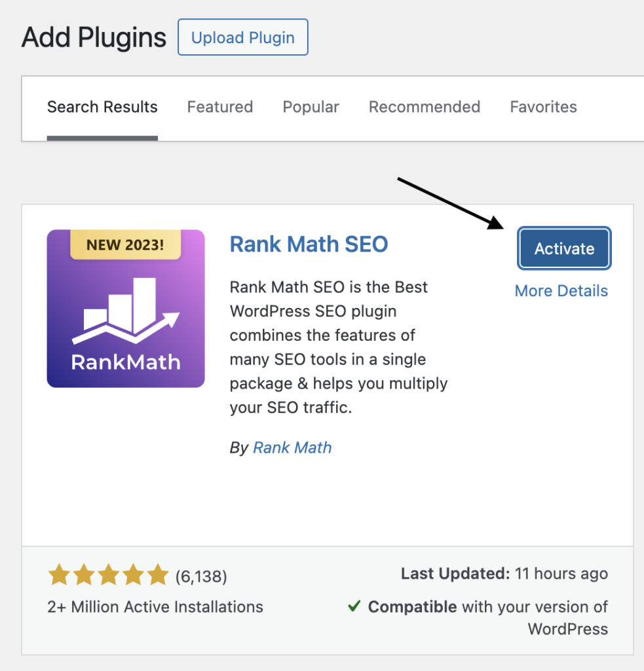Select the middle rating star
Image resolution: width=644 pixels, height=671 pixels.
pos(108,575)
